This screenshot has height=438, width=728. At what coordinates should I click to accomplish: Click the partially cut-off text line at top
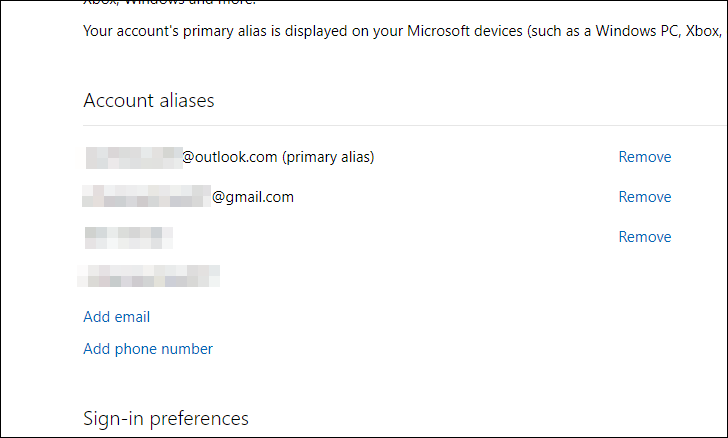(169, 3)
